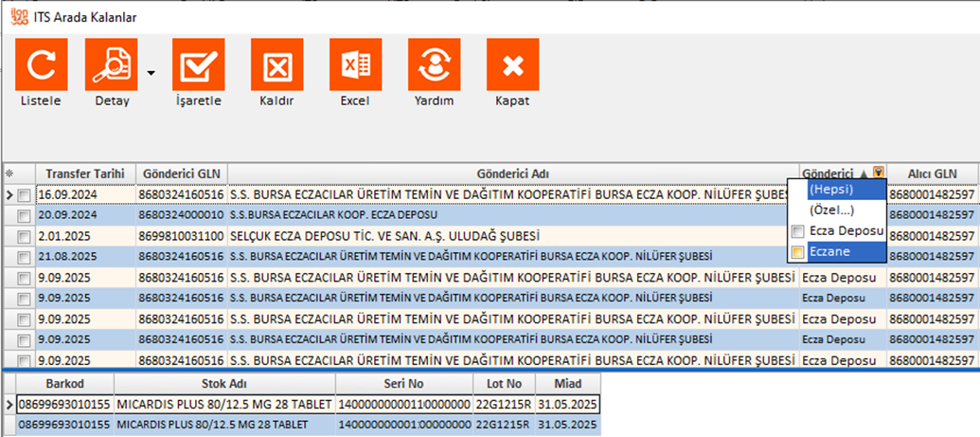Viewport: 980px width, 437px height.
Task: Sort by Transfer Tarihi column header
Action: [x=85, y=173]
